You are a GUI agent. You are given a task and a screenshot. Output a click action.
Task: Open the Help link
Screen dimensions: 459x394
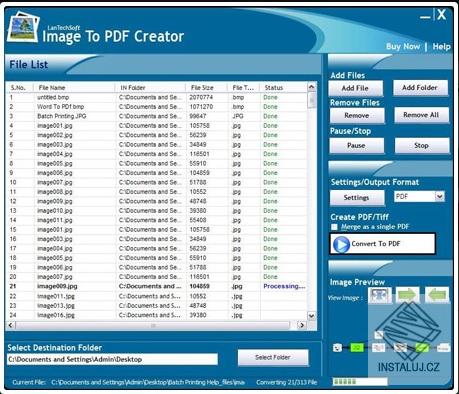tap(441, 46)
